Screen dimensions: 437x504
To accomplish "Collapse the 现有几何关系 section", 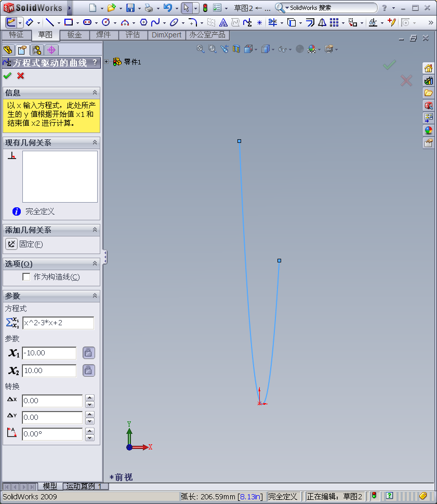I will point(95,142).
